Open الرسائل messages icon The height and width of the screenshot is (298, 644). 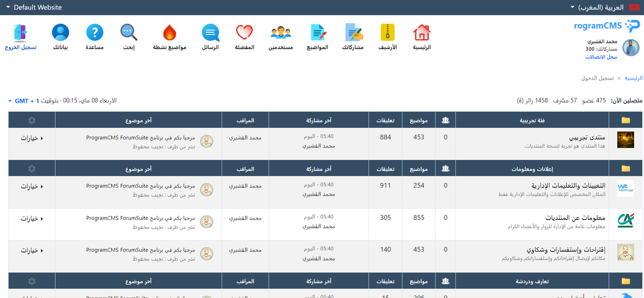(x=210, y=33)
